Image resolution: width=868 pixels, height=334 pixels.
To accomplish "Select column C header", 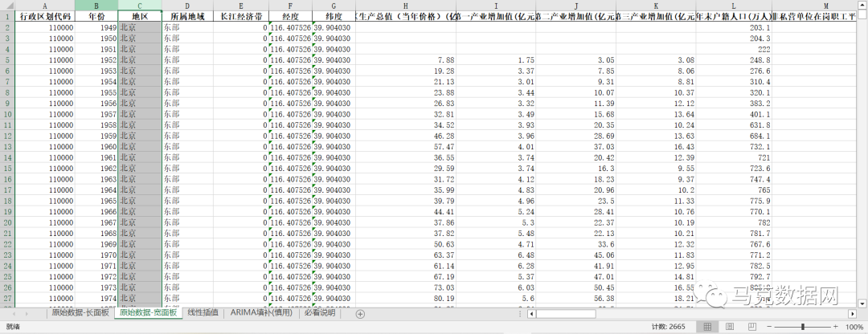I will coord(140,5).
